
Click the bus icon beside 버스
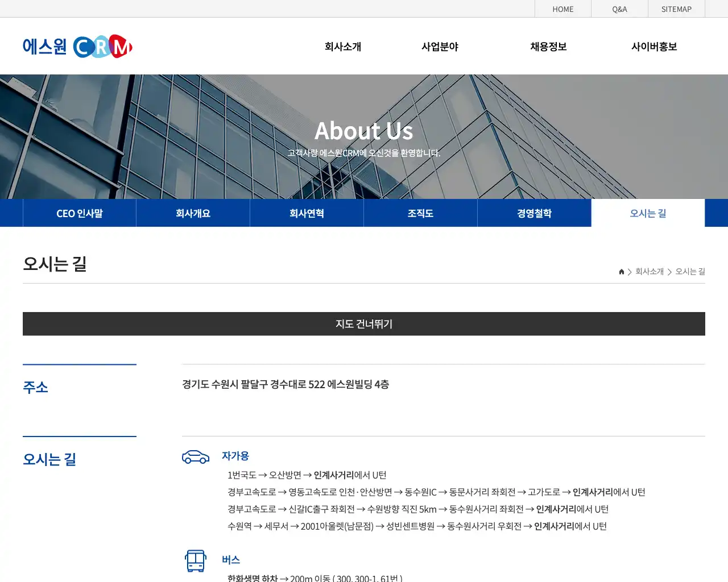(x=196, y=561)
